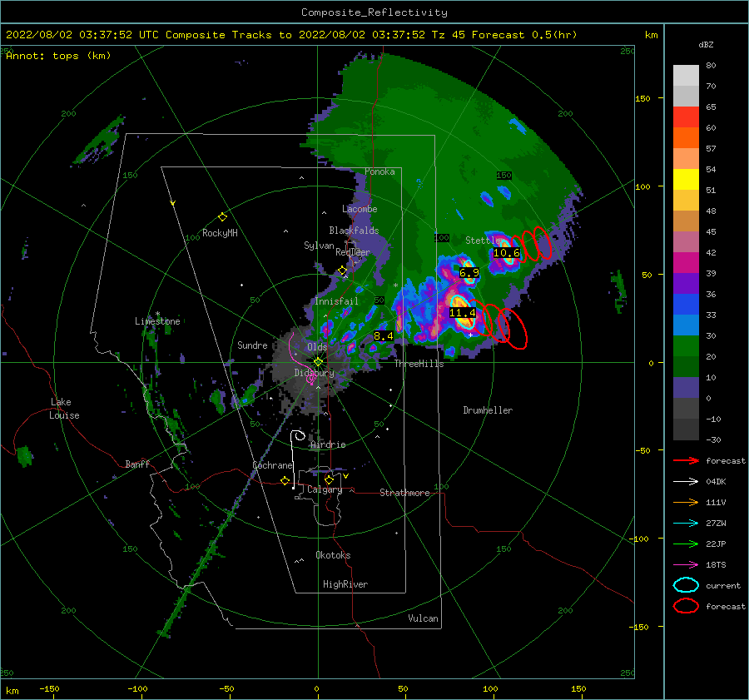Click the radar site diamond near Olds

point(318,362)
